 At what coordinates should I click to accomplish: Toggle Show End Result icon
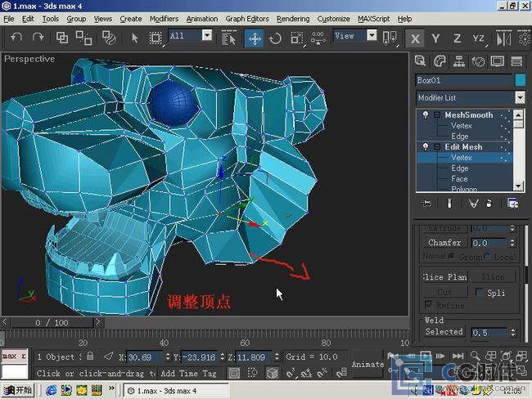pyautogui.click(x=449, y=203)
